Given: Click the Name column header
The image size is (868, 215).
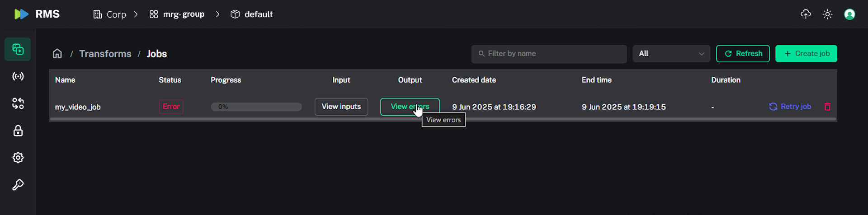Looking at the screenshot, I should point(65,80).
